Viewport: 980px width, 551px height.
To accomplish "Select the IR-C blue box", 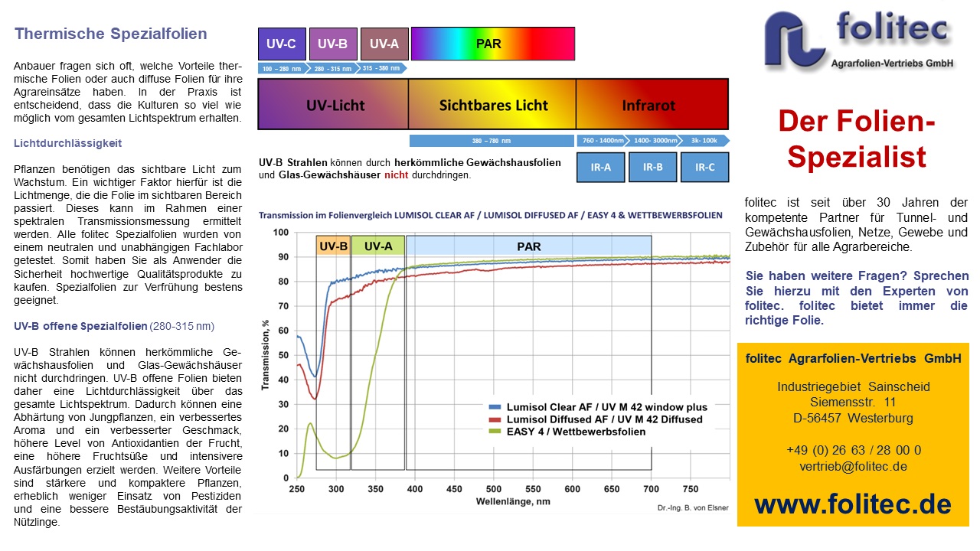I will (x=704, y=167).
